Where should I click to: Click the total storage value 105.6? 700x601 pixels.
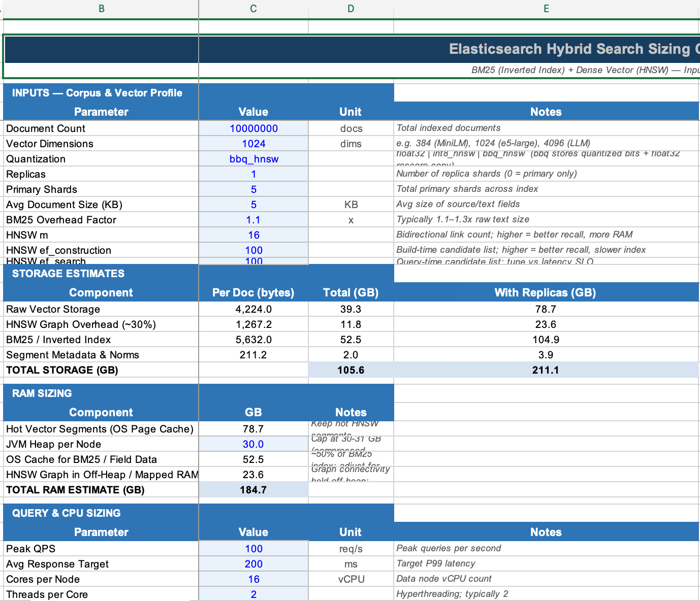point(351,370)
